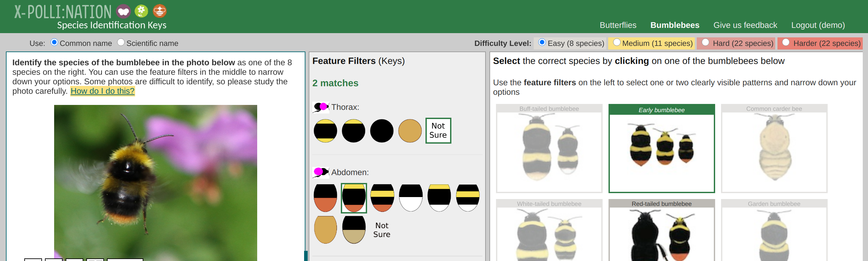
Task: Select black abdomen with orange tail, no yellow
Action: (325, 198)
